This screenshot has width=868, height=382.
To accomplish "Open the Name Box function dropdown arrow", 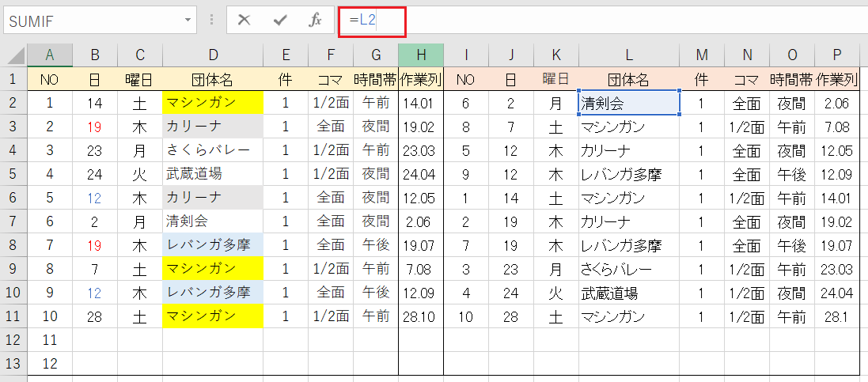I will 188,21.
